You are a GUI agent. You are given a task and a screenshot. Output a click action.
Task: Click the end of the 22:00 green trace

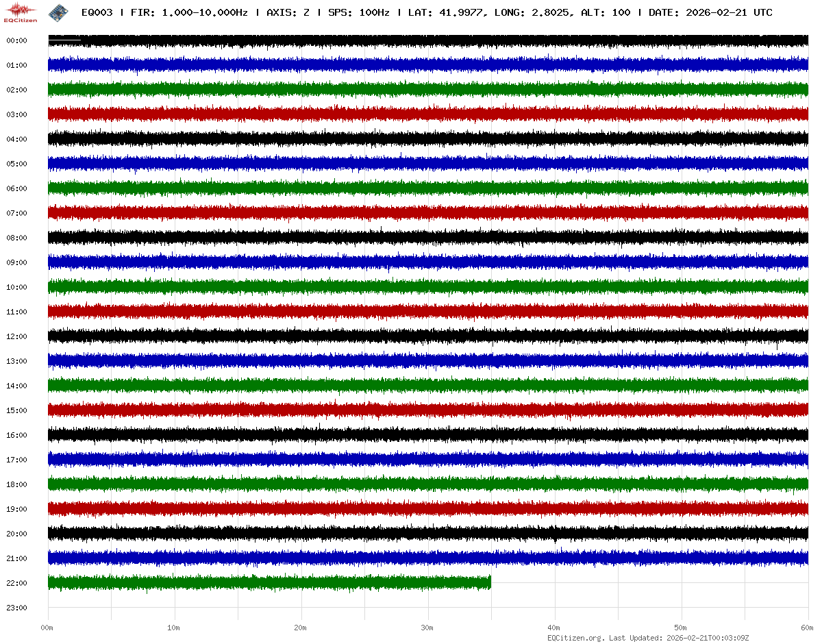click(x=489, y=582)
